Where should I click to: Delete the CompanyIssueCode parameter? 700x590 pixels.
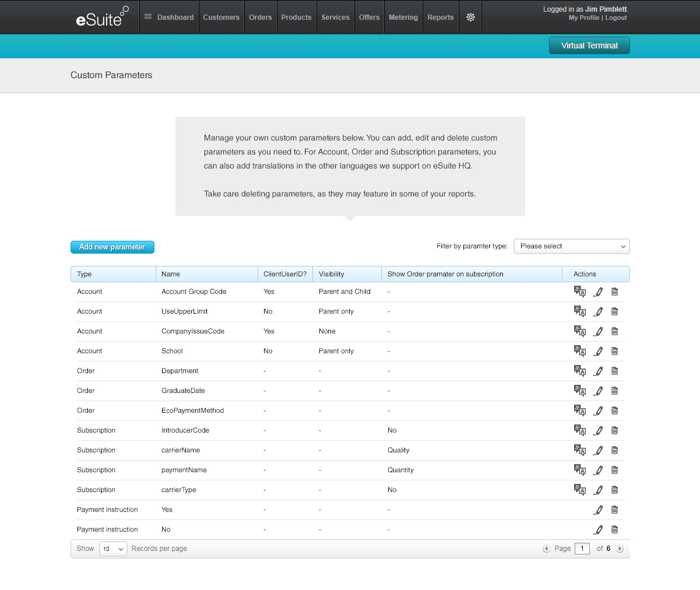point(614,331)
